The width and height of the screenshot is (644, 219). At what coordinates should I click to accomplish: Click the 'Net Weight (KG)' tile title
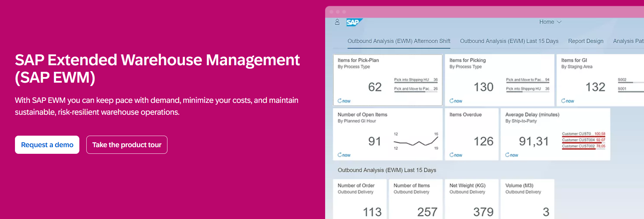click(x=468, y=186)
